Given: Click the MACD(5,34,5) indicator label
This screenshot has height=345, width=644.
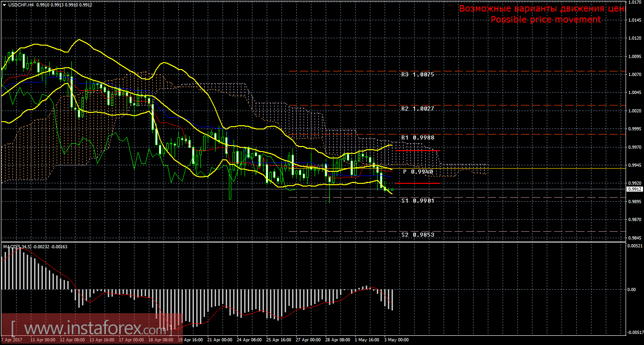Looking at the screenshot, I should pos(18,247).
